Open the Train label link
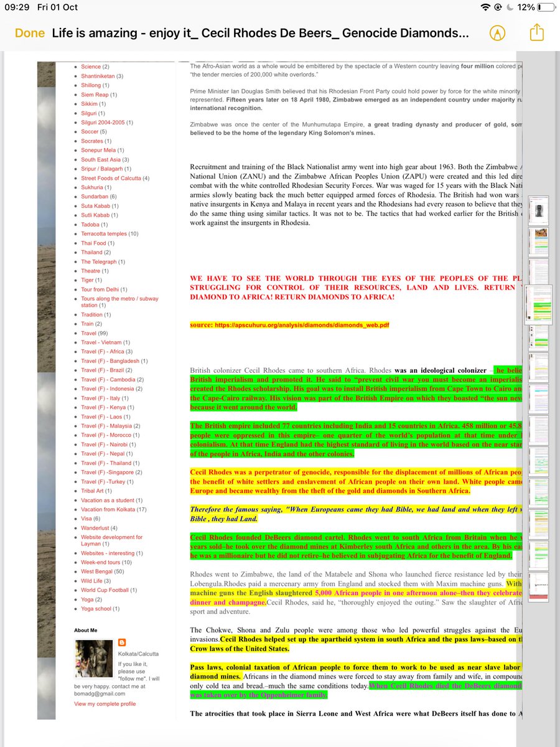Screen dimensions: 560x747 tap(87, 324)
